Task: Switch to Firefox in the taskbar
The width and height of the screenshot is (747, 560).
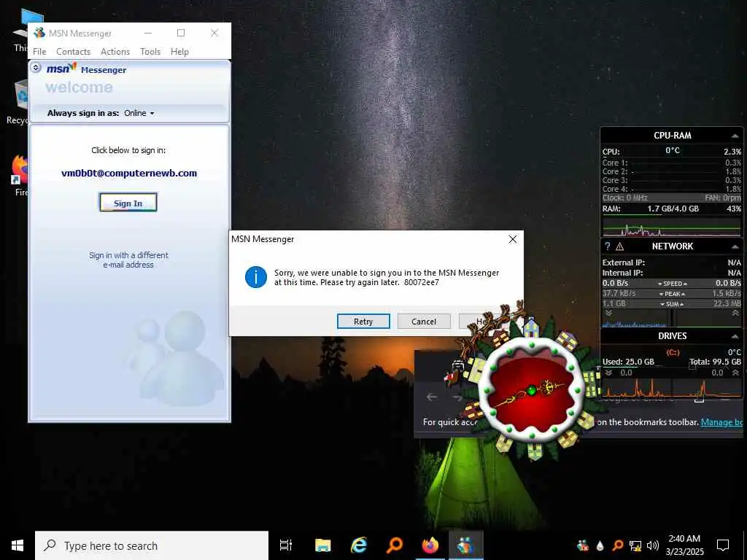Action: [x=430, y=545]
